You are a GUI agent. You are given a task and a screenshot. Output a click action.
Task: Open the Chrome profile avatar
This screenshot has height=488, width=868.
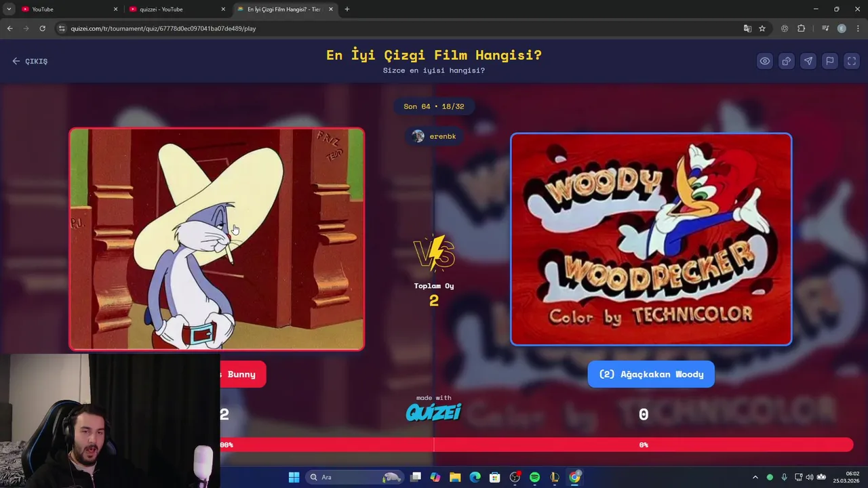(x=842, y=28)
